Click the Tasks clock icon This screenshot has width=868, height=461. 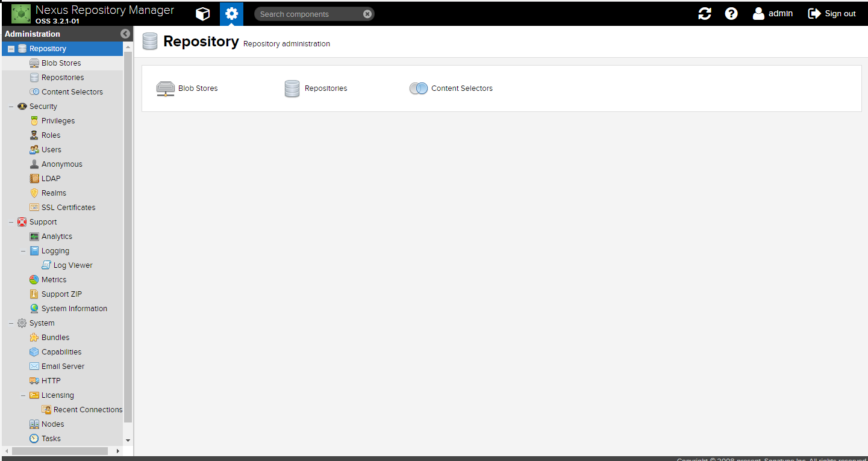34,438
